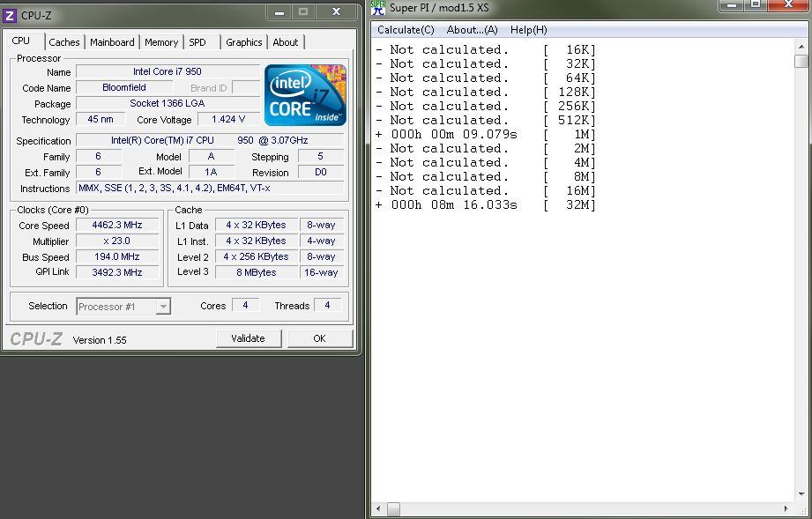Click the Bus Speed value '194.0 MHz'
The height and width of the screenshot is (519, 812).
tap(117, 256)
